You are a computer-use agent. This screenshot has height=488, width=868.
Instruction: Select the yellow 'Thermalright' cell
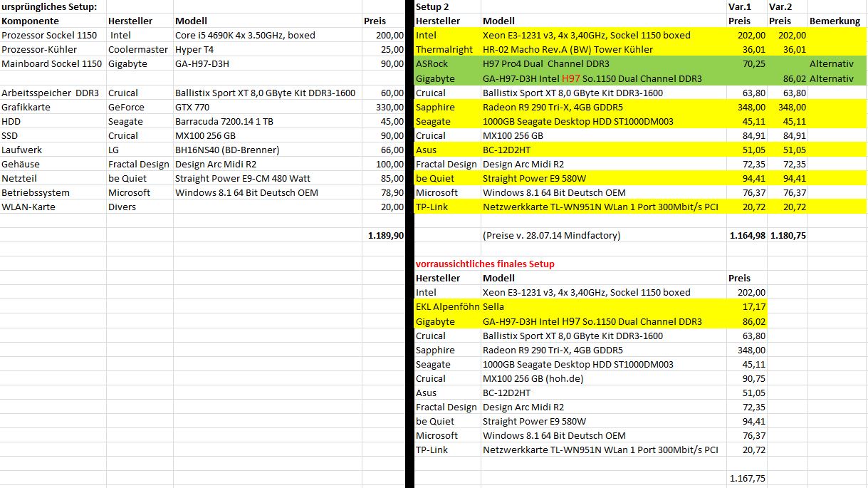coord(447,49)
